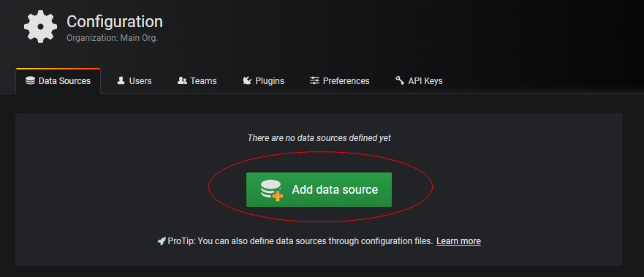
Task: Click the sliders icon on Preferences tab
Action: pyautogui.click(x=314, y=80)
